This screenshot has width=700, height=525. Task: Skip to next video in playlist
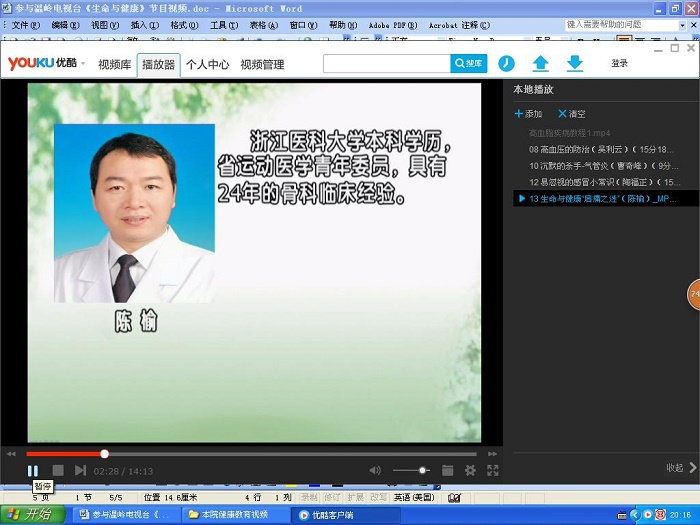pyautogui.click(x=80, y=471)
